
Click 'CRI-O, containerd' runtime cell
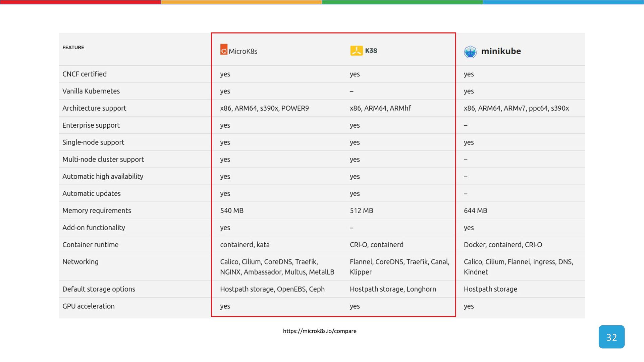[x=376, y=245]
